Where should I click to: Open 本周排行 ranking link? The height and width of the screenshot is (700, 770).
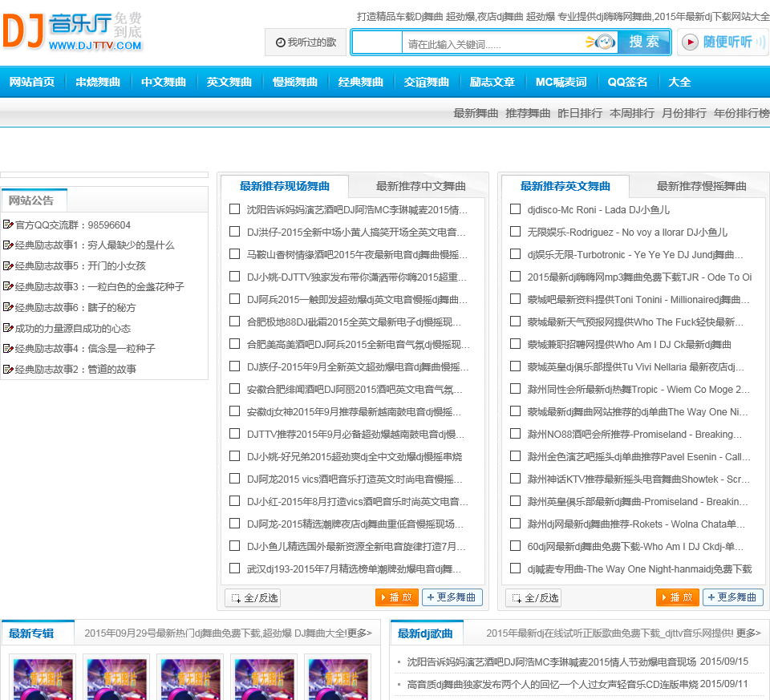(x=631, y=113)
